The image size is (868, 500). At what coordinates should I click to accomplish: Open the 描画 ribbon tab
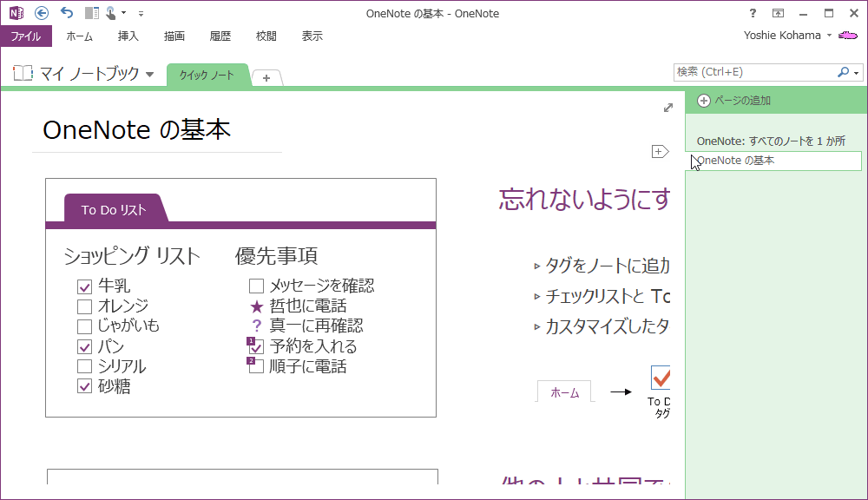174,36
